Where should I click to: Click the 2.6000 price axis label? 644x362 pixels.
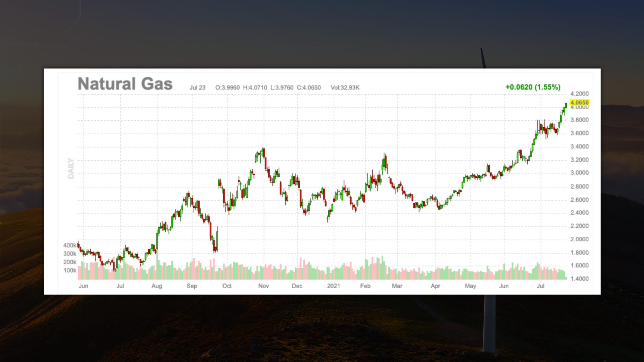click(580, 200)
